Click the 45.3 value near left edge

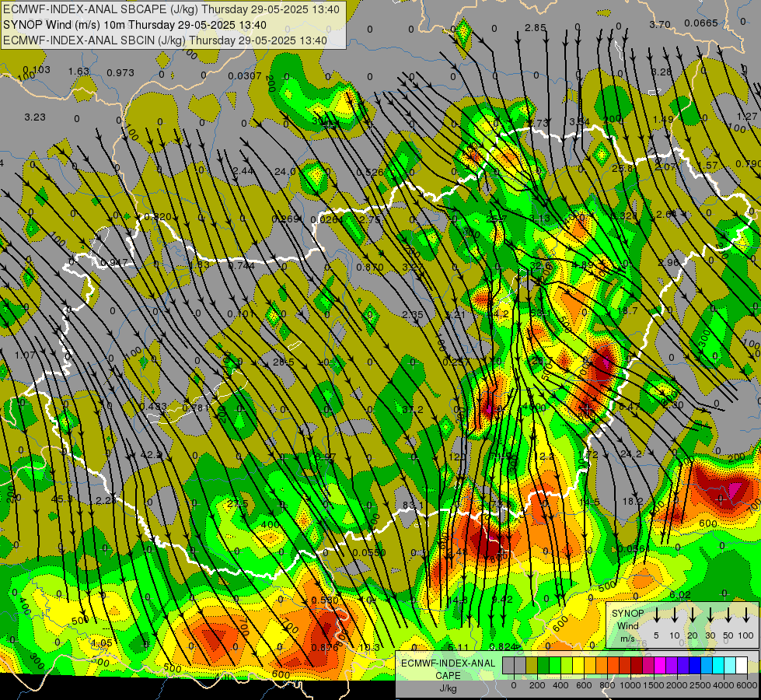pos(61,499)
